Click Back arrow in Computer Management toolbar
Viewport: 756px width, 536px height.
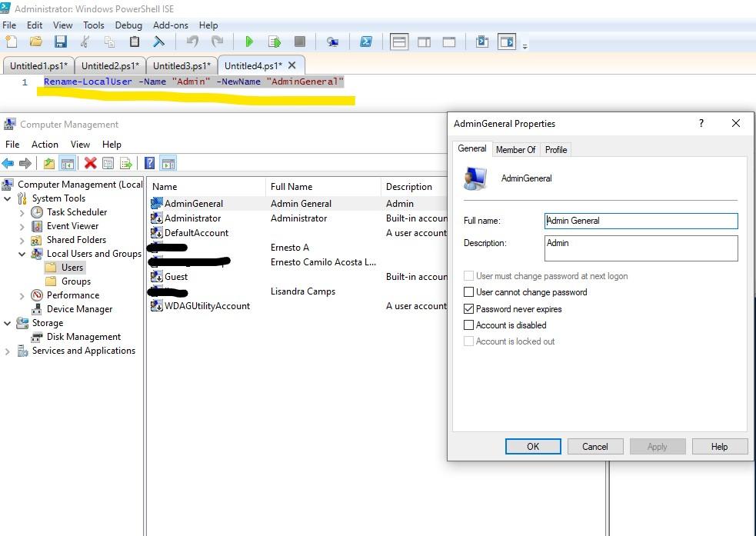pyautogui.click(x=8, y=163)
